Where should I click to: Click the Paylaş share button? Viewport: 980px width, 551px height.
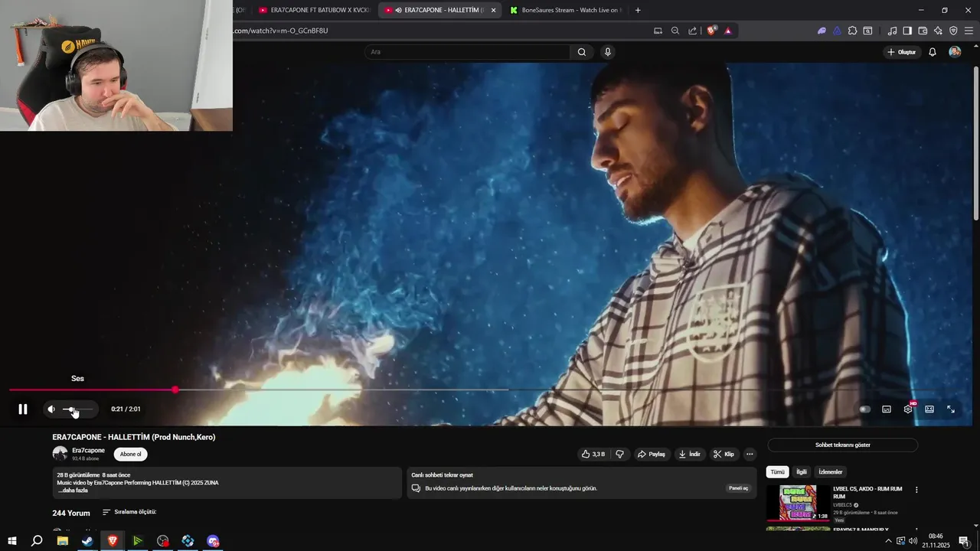651,454
